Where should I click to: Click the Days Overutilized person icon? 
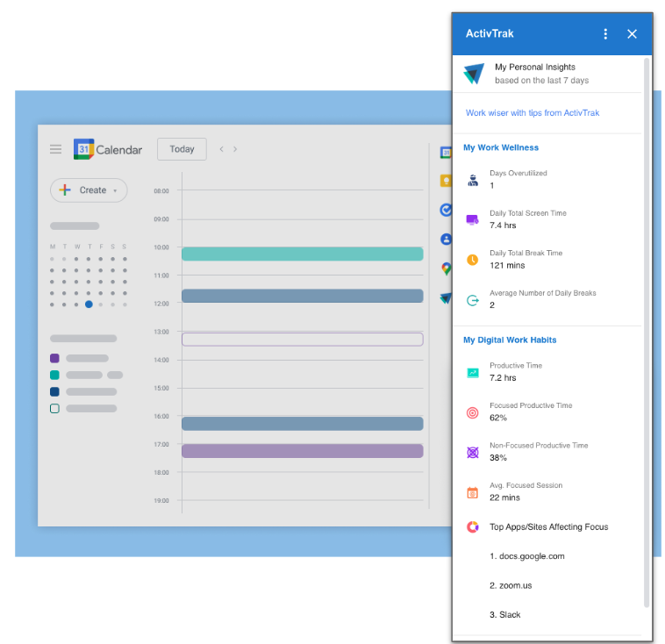point(473,180)
